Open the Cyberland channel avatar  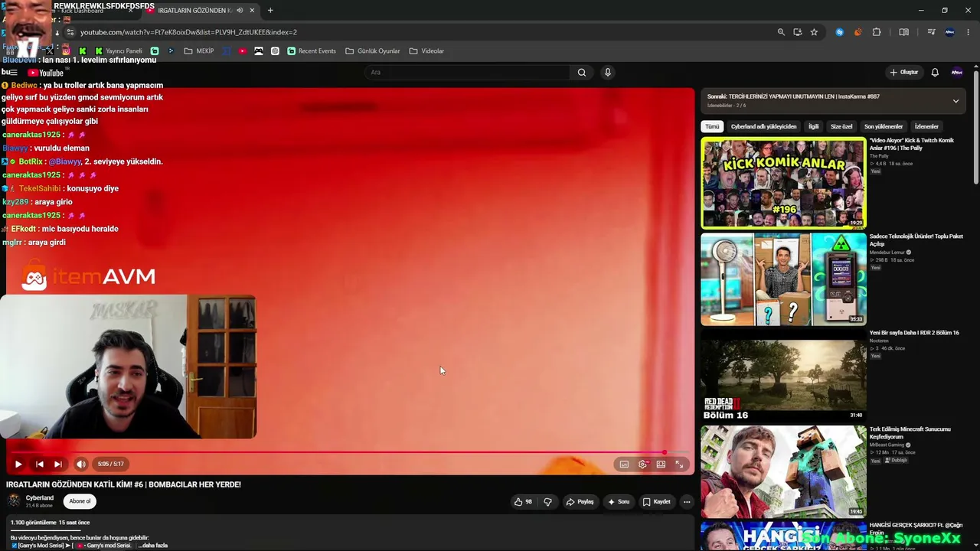14,501
